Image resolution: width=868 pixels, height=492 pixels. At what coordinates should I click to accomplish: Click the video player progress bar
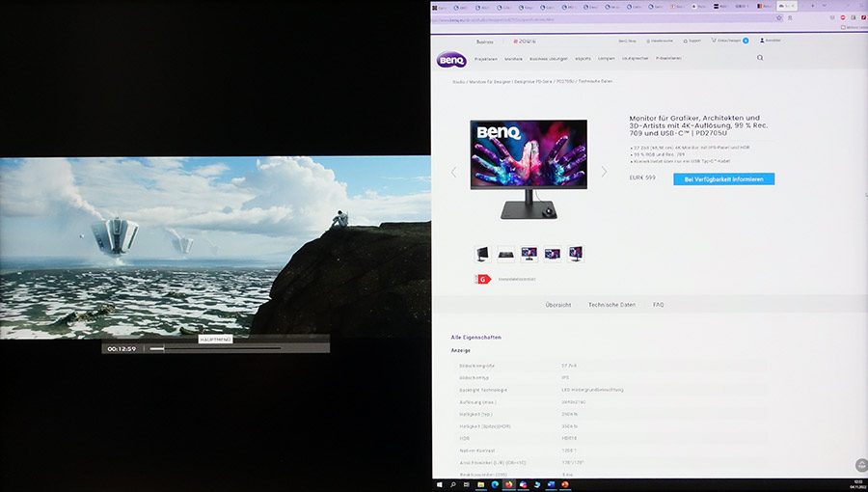pos(215,348)
